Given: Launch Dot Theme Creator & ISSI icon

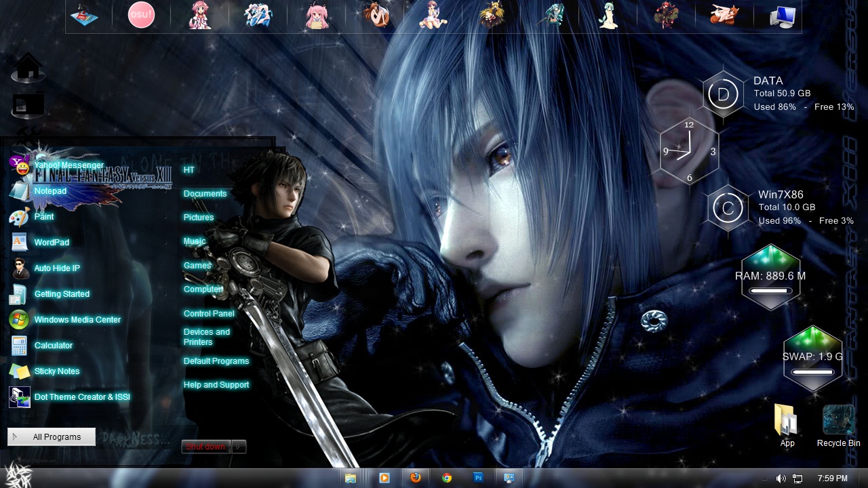Looking at the screenshot, I should point(19,396).
